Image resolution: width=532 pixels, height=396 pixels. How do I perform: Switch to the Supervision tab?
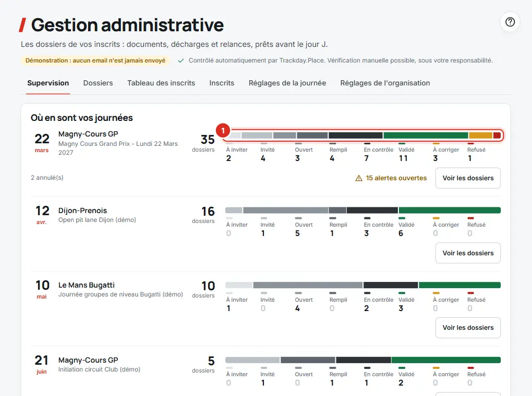[x=48, y=83]
